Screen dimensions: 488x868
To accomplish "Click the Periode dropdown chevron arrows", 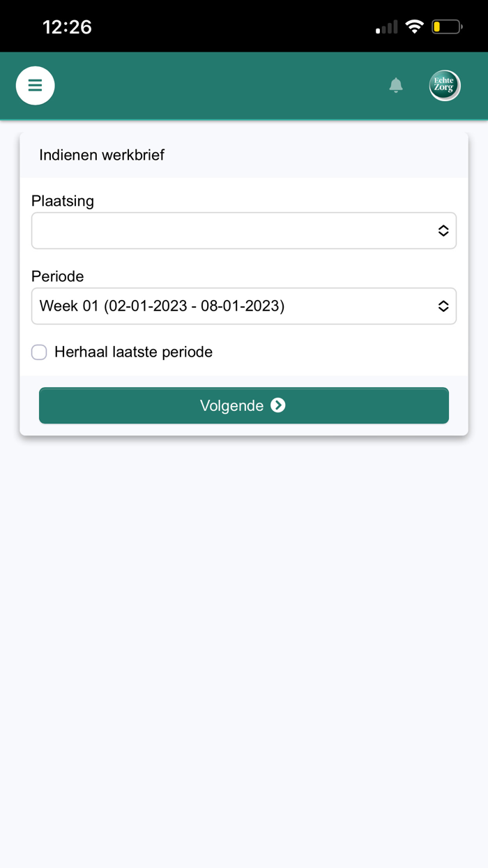I will (443, 306).
